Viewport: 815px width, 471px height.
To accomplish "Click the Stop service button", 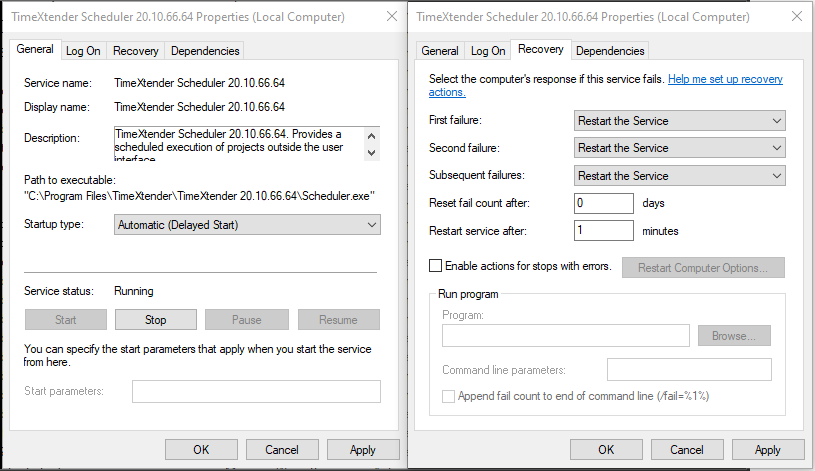I will pos(156,320).
